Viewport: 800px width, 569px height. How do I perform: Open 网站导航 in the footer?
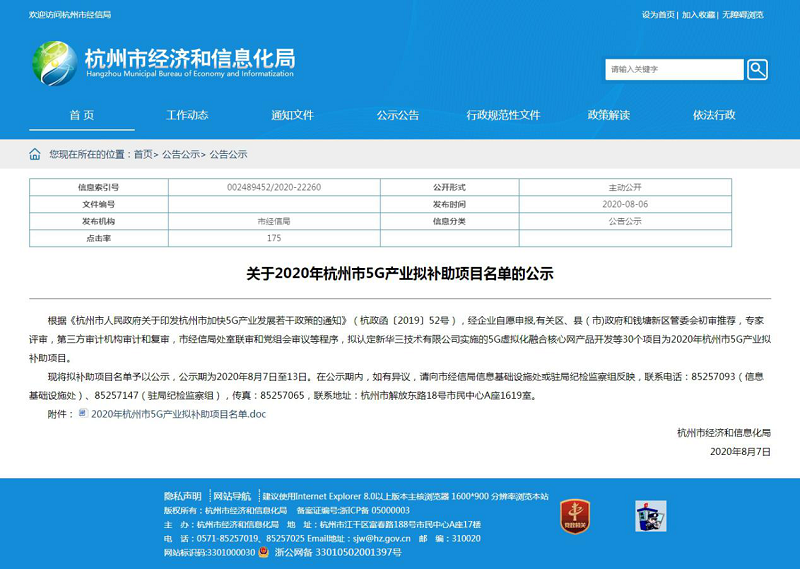point(233,496)
